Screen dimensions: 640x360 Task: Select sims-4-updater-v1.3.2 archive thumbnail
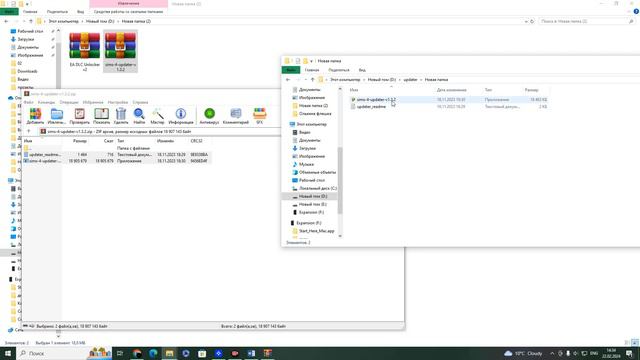[x=120, y=52]
